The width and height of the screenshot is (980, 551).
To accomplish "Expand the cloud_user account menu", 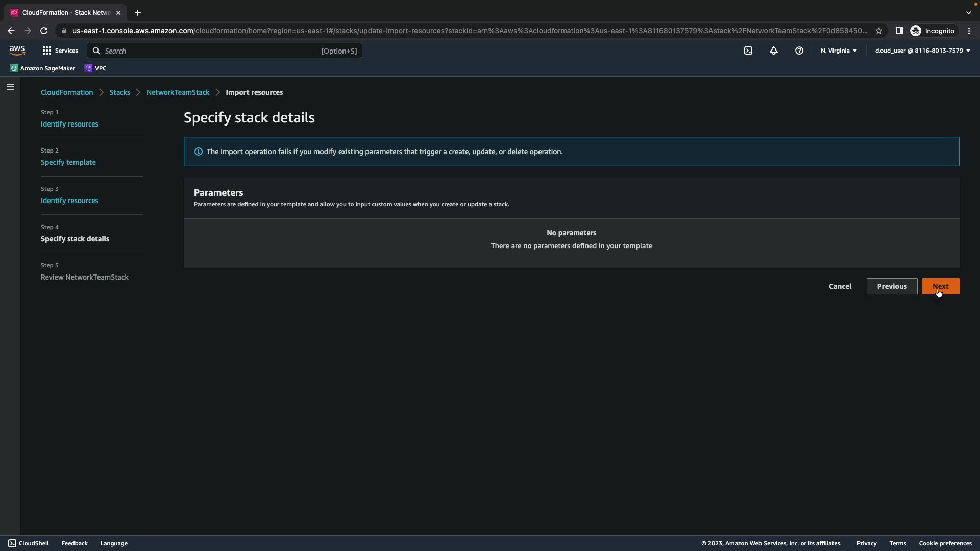I will tap(922, 51).
